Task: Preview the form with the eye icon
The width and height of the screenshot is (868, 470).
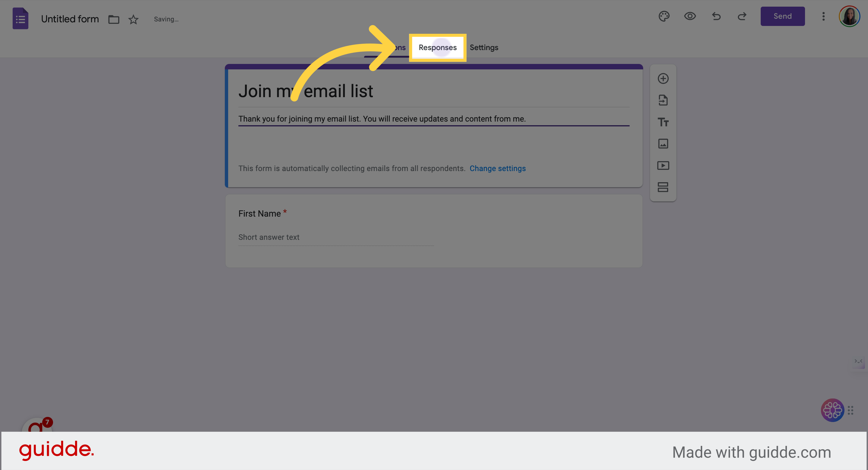Action: tap(690, 16)
